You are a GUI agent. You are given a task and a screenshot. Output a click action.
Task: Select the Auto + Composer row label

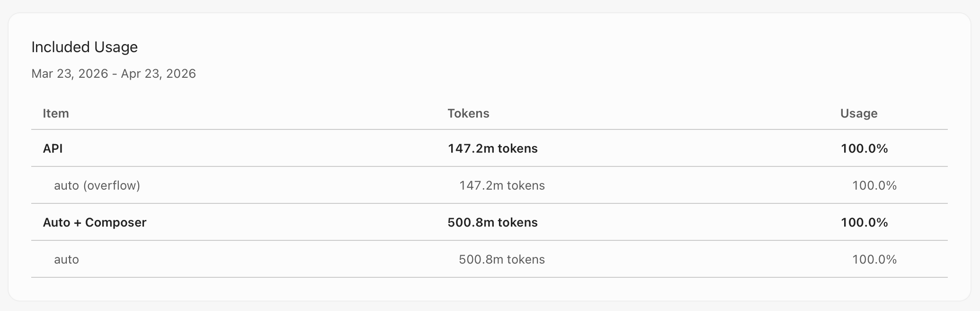pos(95,222)
